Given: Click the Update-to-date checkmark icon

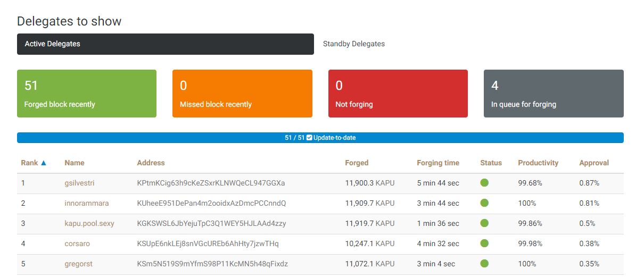Looking at the screenshot, I should [309, 138].
